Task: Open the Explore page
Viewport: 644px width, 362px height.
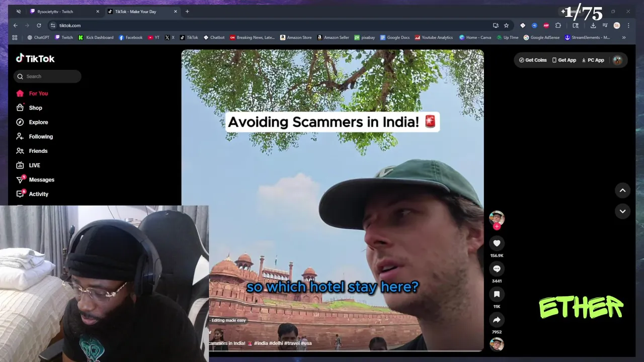Action: coord(32,122)
